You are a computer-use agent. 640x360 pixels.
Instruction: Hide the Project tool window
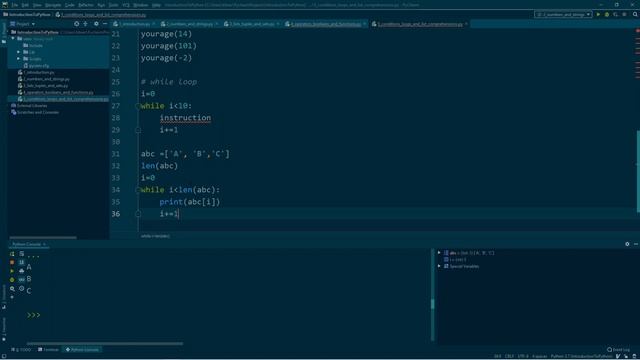pyautogui.click(x=105, y=24)
